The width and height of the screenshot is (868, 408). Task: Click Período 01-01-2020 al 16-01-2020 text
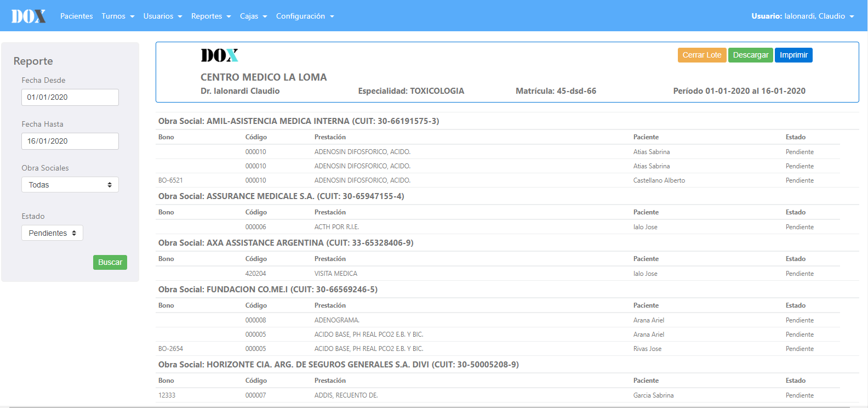click(739, 91)
